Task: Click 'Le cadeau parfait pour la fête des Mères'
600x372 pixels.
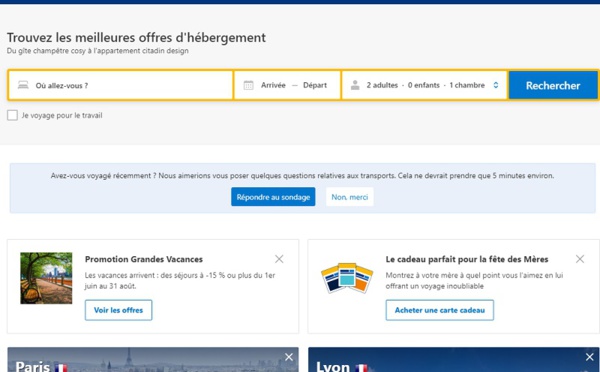Action: coord(467,259)
